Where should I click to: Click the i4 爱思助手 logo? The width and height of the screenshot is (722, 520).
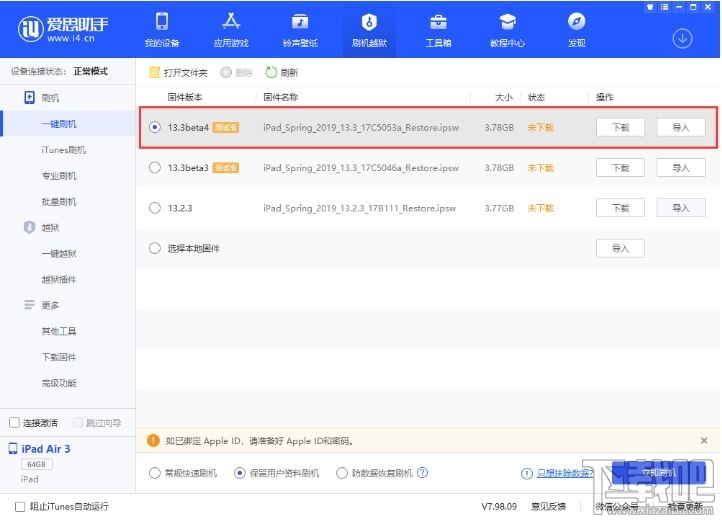(63, 29)
